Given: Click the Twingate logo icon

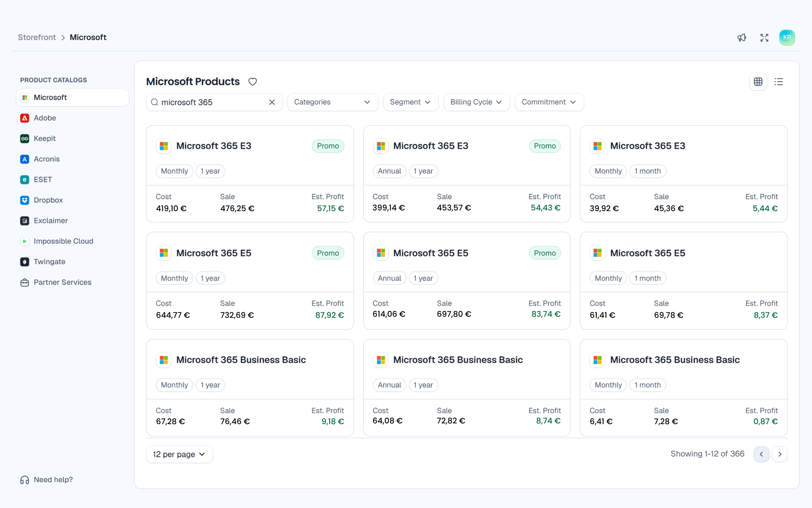Looking at the screenshot, I should click(x=25, y=262).
